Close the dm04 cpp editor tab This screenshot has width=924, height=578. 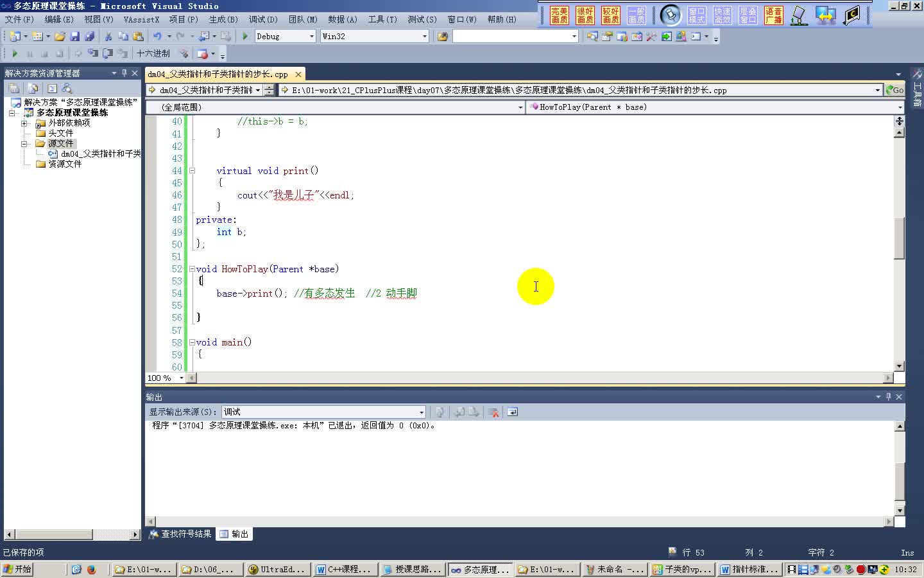click(x=298, y=74)
